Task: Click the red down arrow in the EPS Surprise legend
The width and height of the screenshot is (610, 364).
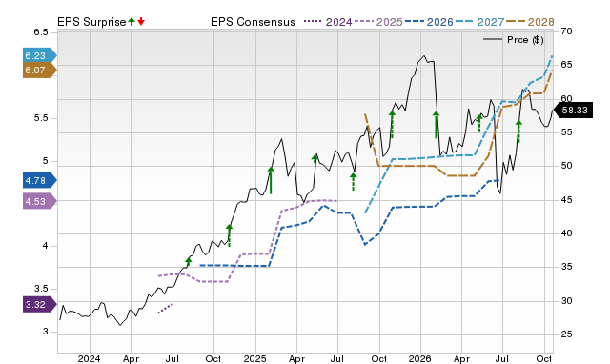Action: [141, 21]
